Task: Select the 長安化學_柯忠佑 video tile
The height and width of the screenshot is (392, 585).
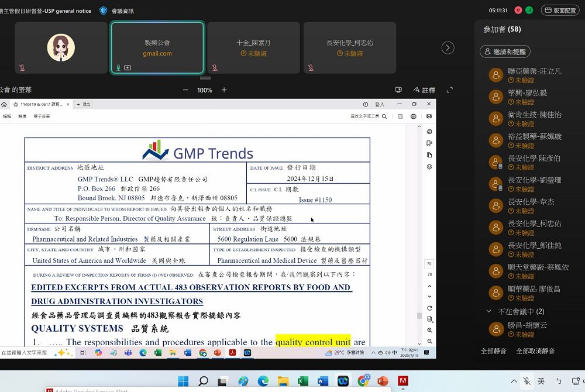Action: click(x=350, y=47)
